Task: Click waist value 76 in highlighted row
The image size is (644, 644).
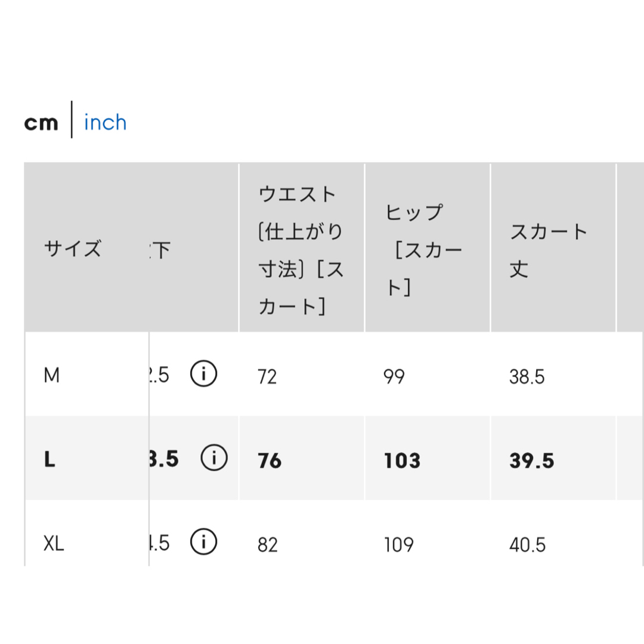Action: [x=270, y=460]
